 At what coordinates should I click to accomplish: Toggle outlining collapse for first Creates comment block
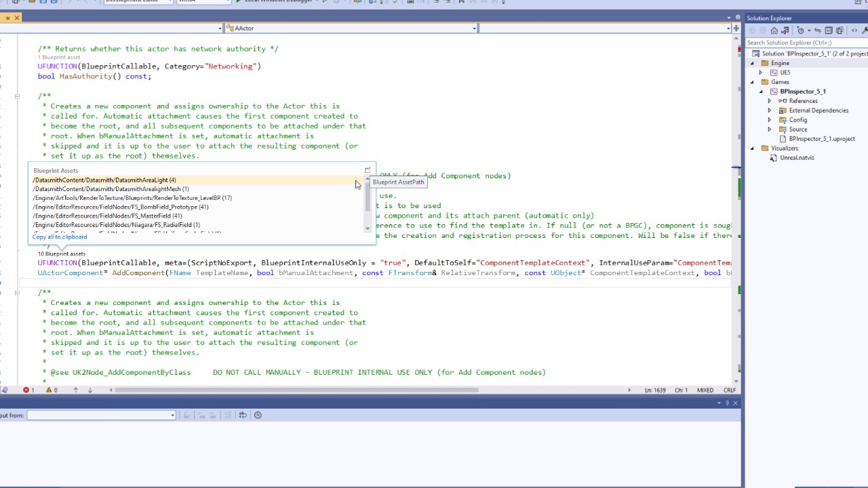click(17, 96)
